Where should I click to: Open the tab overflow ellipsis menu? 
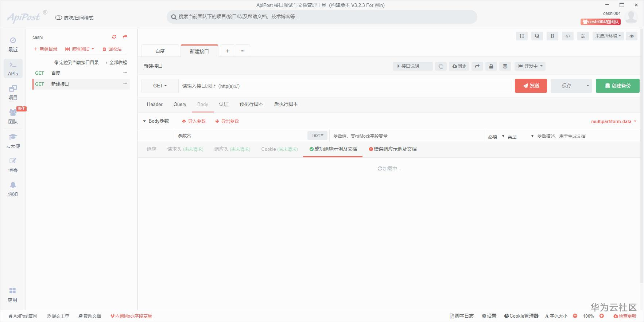pos(243,51)
